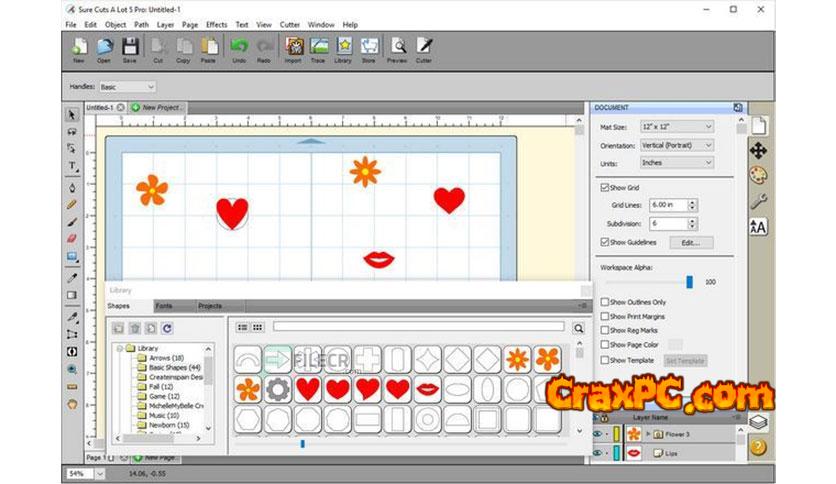Click the Save toolbar icon
This screenshot has width=836, height=484.
click(x=130, y=48)
